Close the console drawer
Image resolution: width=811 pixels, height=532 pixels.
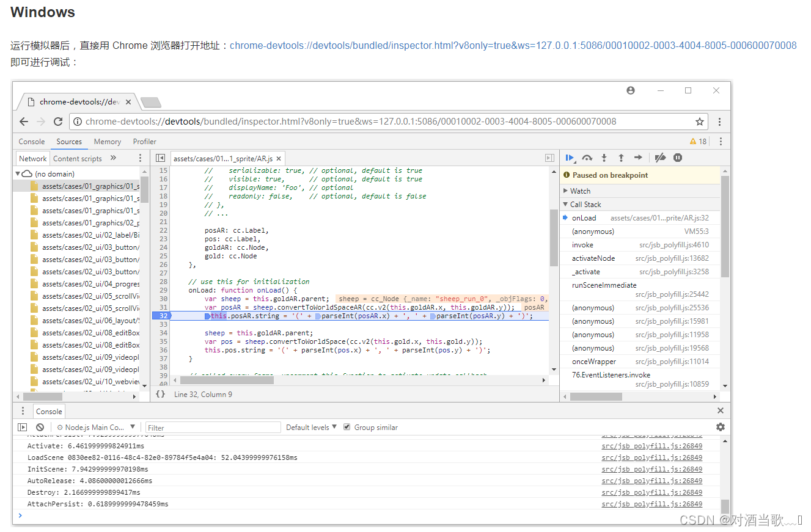tap(721, 411)
